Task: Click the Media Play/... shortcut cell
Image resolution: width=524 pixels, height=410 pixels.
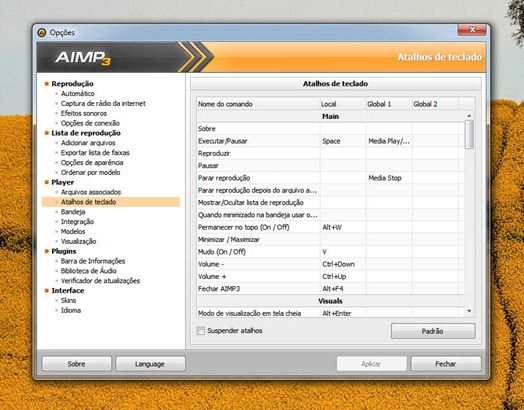Action: pos(389,141)
